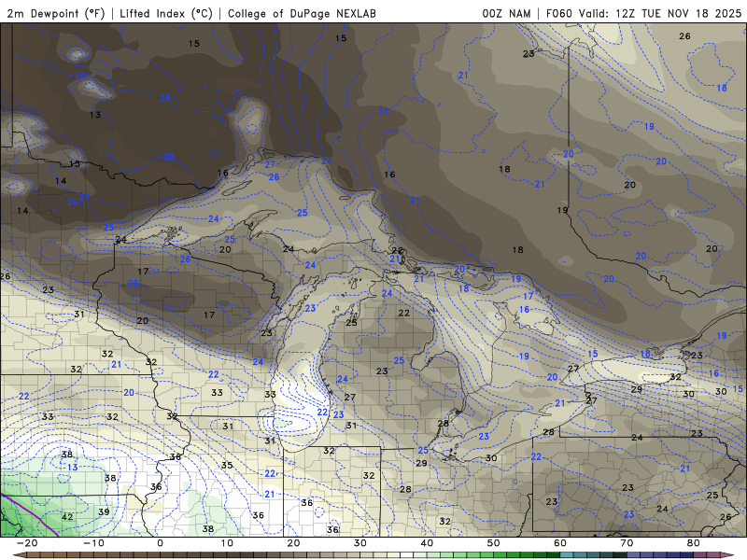Click the black "39" dewpoint value
The image size is (747, 560).
click(104, 511)
